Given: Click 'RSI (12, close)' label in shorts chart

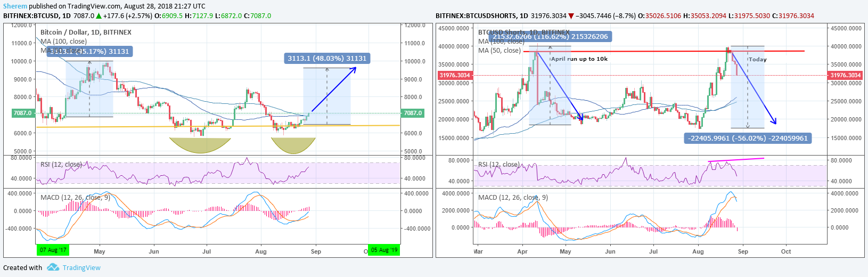Looking at the screenshot, I should pos(499,164).
